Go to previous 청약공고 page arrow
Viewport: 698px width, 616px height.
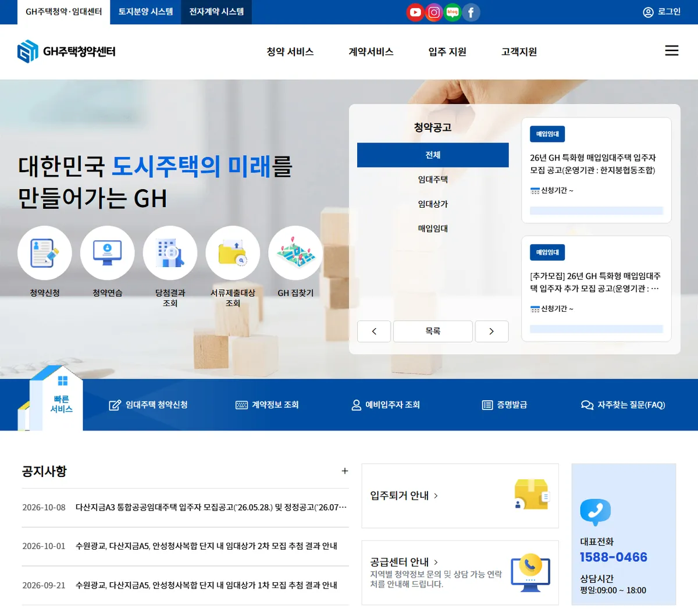point(374,331)
